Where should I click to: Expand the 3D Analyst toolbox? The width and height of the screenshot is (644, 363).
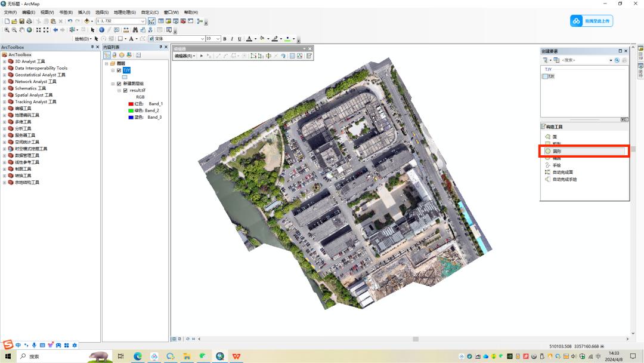(5, 61)
